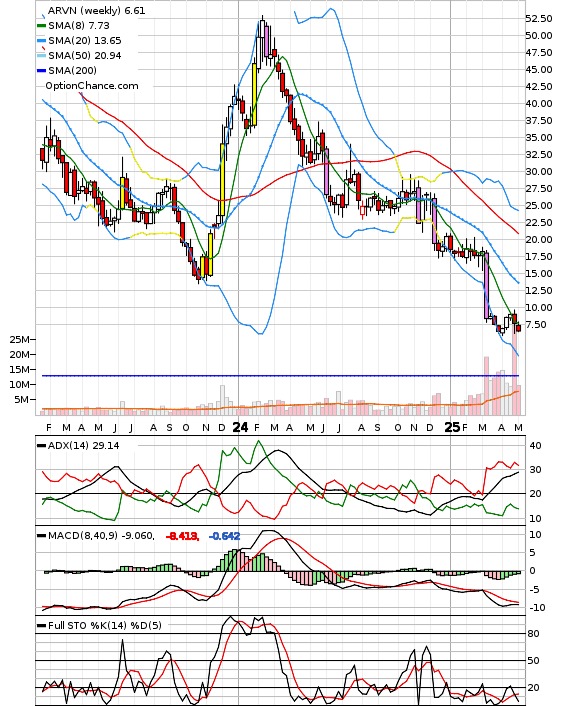This screenshot has width=566, height=706.
Task: Click the red -8.413 MACD signal value
Action: click(x=182, y=536)
